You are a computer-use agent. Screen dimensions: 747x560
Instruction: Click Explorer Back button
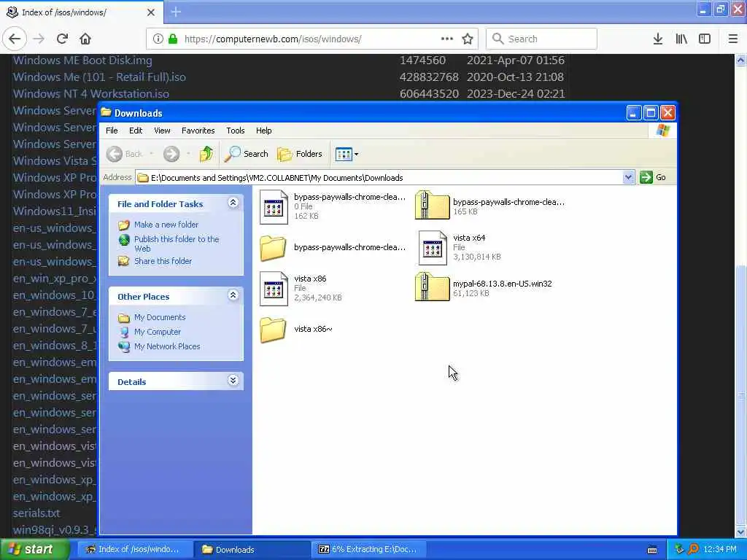(125, 154)
